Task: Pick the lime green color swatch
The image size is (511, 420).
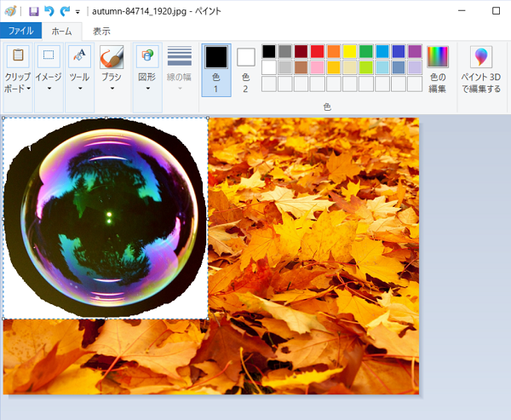Action: 366,67
